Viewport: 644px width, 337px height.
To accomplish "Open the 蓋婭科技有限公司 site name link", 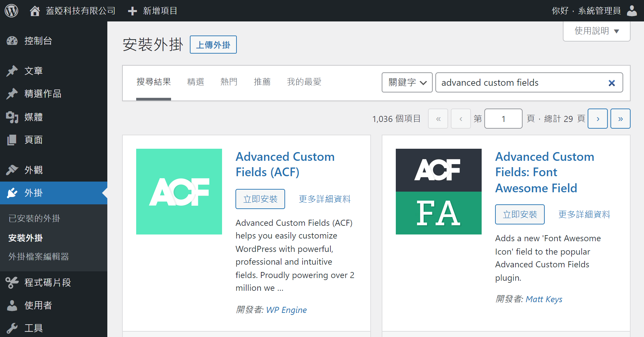I will click(80, 11).
